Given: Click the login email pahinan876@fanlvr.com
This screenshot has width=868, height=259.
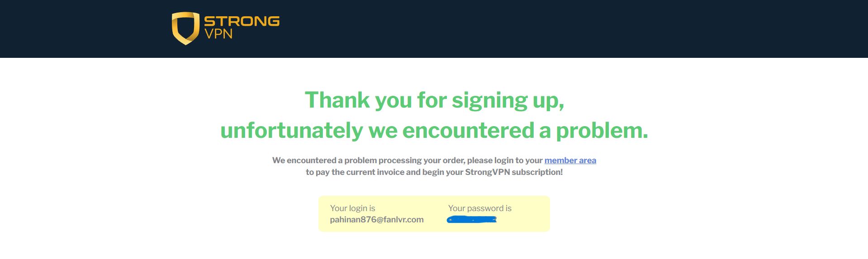Looking at the screenshot, I should [x=377, y=220].
